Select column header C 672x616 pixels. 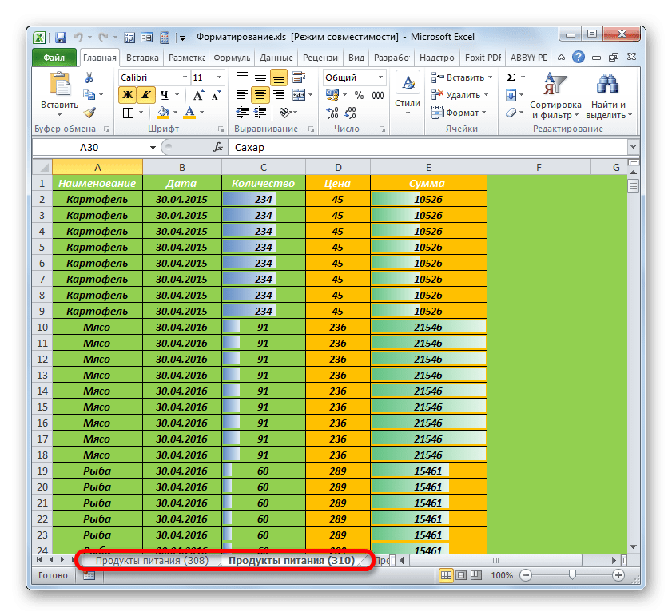263,167
